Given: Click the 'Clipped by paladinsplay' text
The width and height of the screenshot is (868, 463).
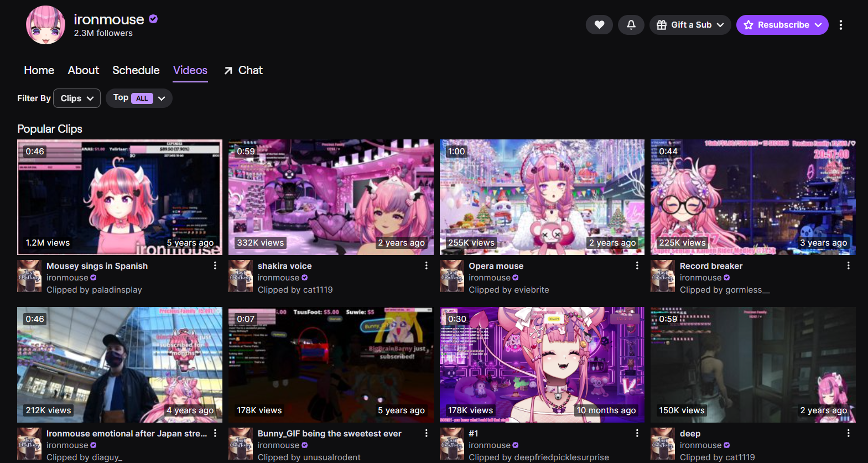Looking at the screenshot, I should (94, 290).
